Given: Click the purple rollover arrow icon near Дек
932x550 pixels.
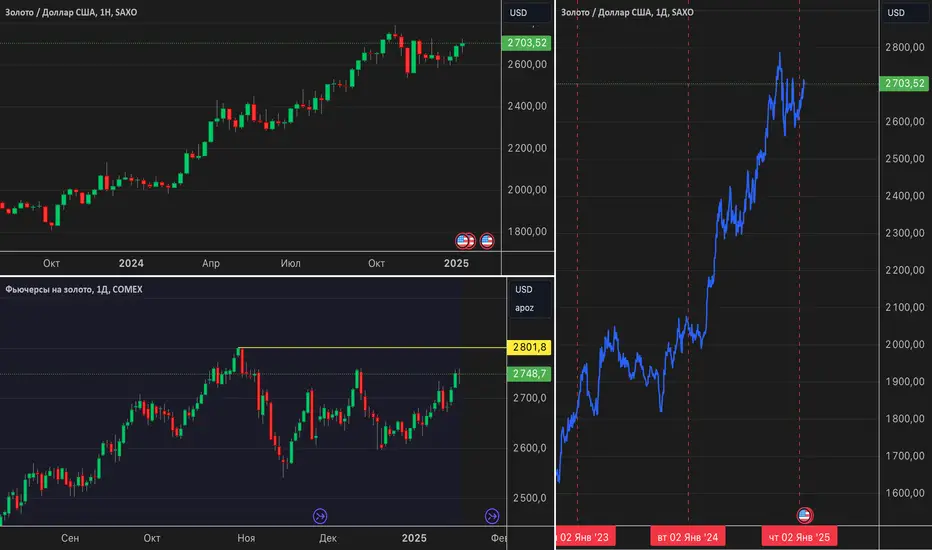Looking at the screenshot, I should [320, 516].
